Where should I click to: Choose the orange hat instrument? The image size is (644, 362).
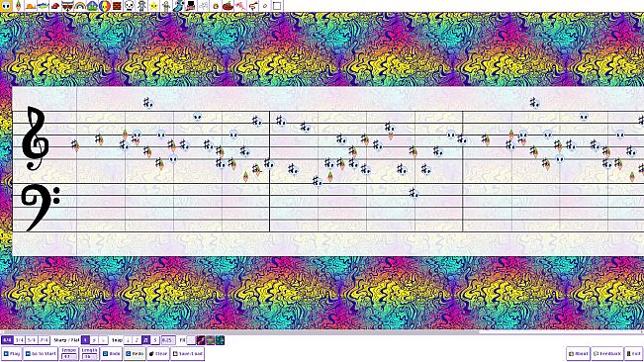(31, 6)
